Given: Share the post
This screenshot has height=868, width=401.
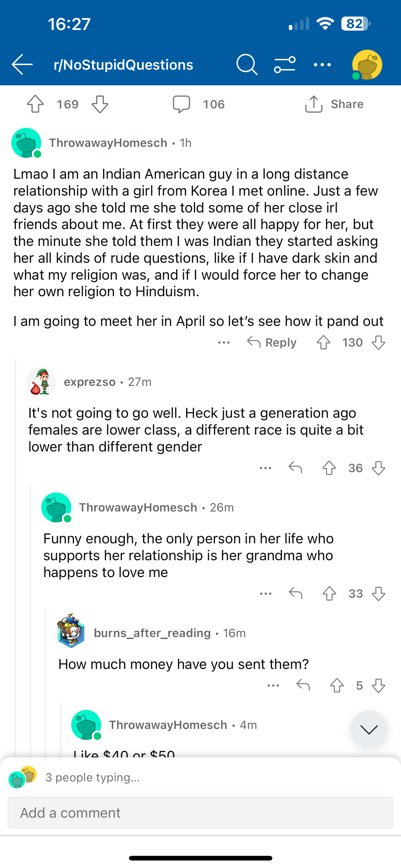Looking at the screenshot, I should click(334, 104).
